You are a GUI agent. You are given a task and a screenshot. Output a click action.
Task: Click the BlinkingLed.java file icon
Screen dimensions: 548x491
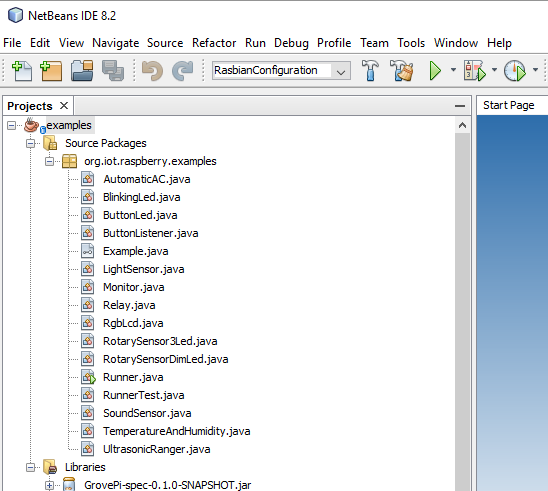(x=87, y=197)
